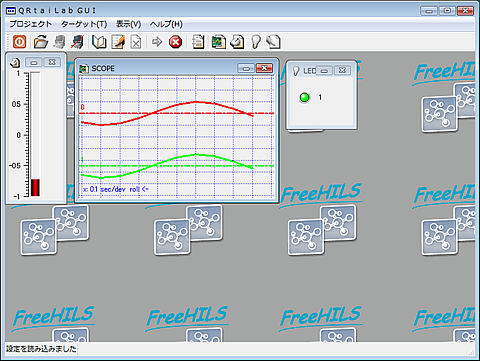This screenshot has height=361, width=480.
Task: Close the QRtaiLab GUI main window
Action: pos(465,11)
